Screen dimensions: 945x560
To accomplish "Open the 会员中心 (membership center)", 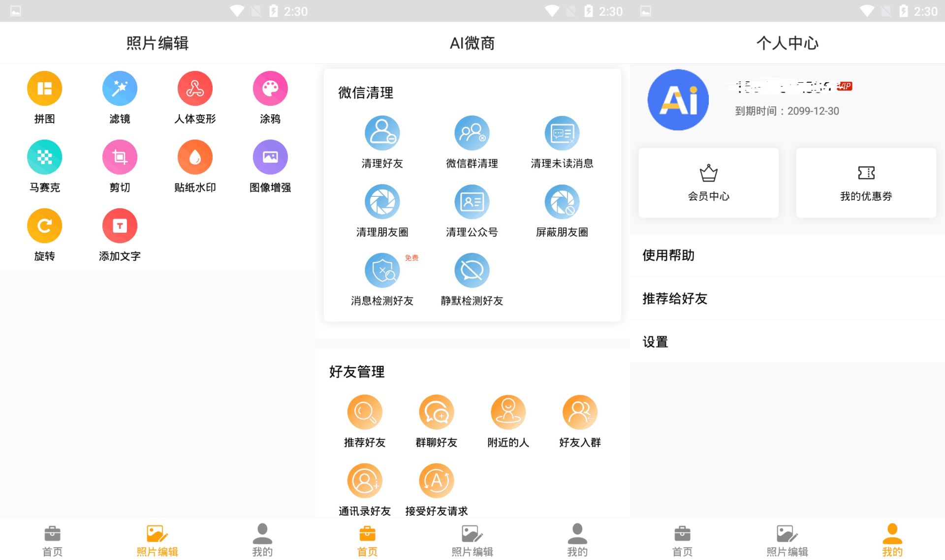I will tap(707, 184).
